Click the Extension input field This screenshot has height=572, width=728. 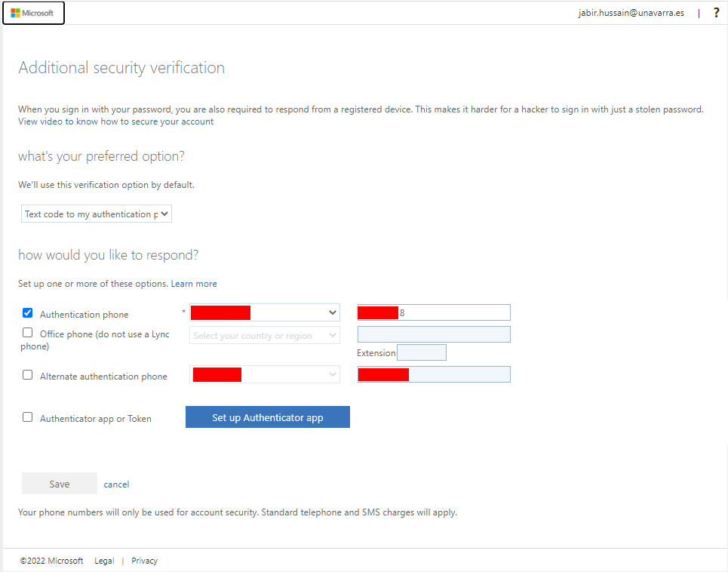pyautogui.click(x=422, y=352)
